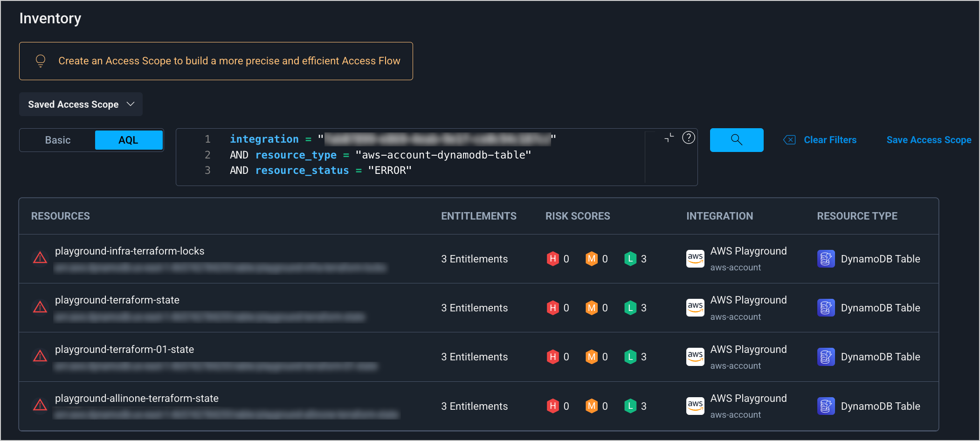Click Save Access Scope
This screenshot has height=441, width=980.
click(x=928, y=140)
